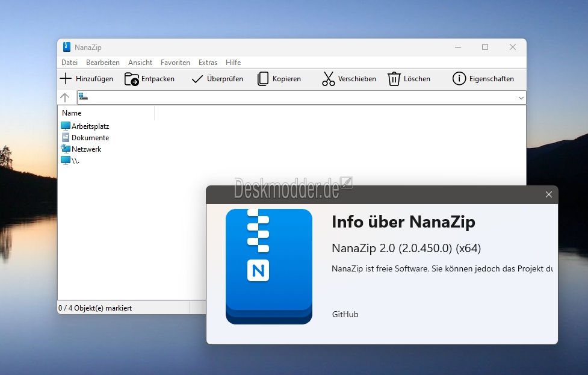The width and height of the screenshot is (588, 375).
Task: Click the Hinzufügen toolbar label
Action: point(94,79)
